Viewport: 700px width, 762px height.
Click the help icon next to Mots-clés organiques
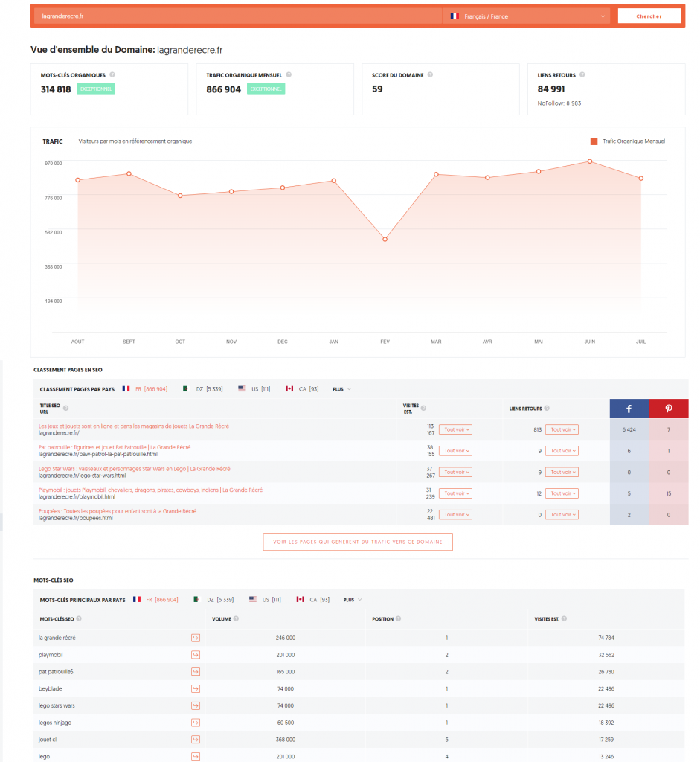pyautogui.click(x=112, y=75)
